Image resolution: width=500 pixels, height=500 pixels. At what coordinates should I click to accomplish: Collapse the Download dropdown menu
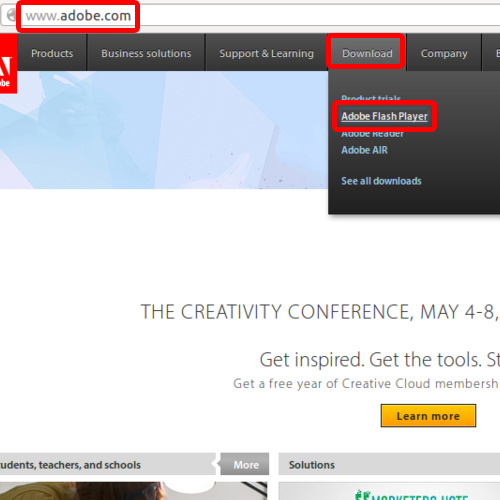tap(367, 53)
